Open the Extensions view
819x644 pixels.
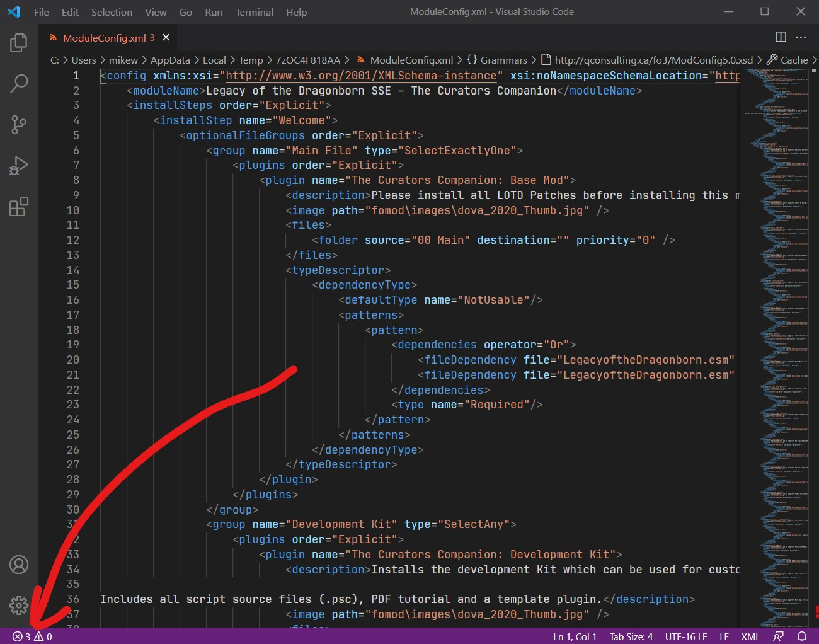[19, 207]
